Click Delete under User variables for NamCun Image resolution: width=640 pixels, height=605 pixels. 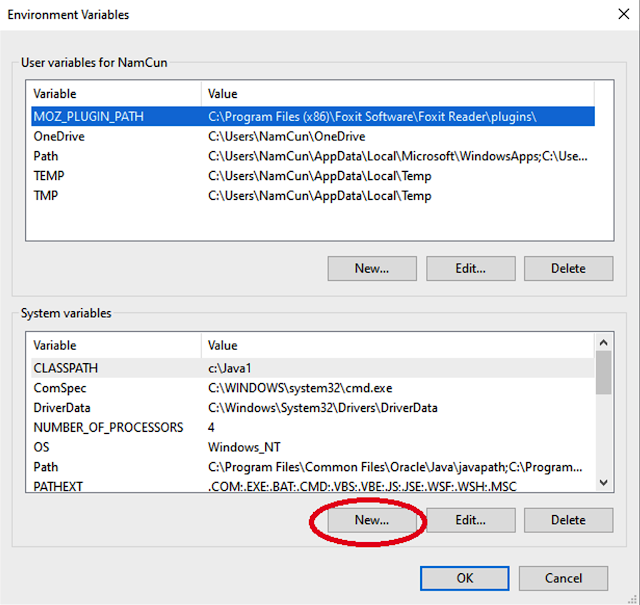[x=568, y=268]
